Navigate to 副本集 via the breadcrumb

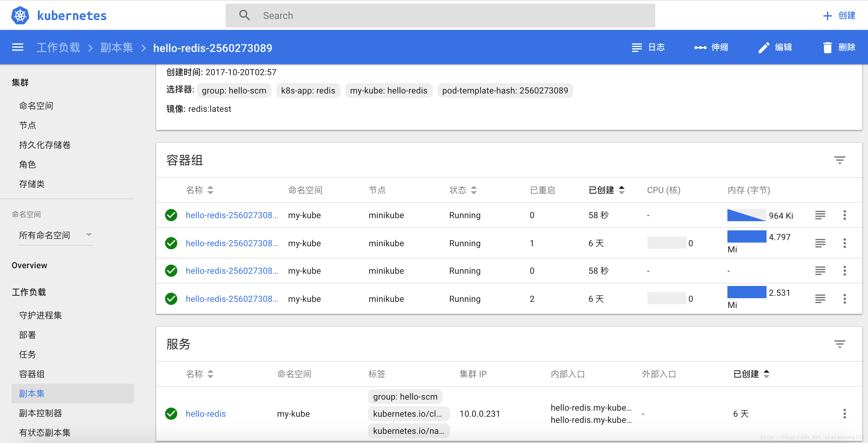click(x=116, y=47)
